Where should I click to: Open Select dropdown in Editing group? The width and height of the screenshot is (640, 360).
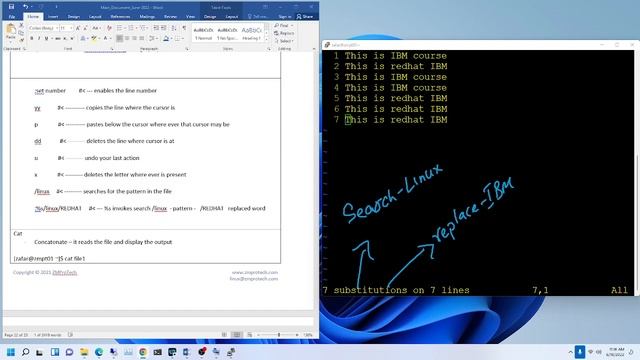[x=284, y=41]
